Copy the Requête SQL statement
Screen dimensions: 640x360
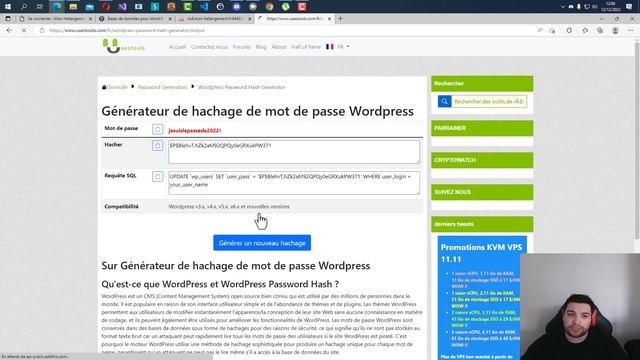point(158,177)
